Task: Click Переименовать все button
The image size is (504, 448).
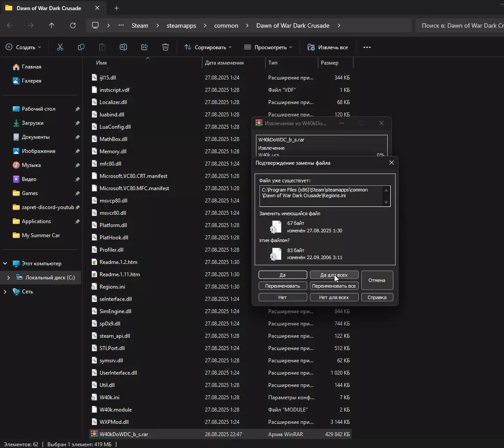Action: coord(334,286)
